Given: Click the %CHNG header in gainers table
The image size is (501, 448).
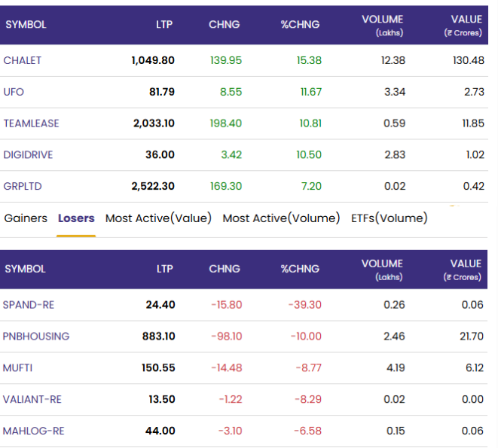Looking at the screenshot, I should [x=300, y=25].
